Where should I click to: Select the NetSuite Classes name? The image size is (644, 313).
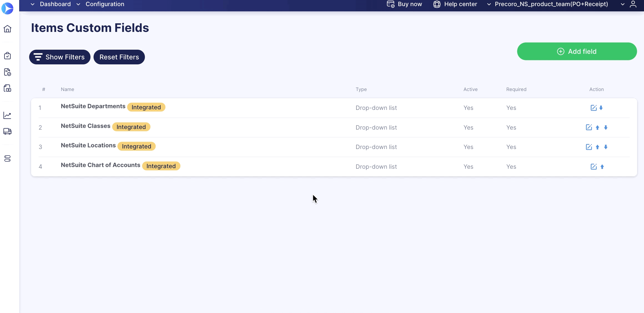click(x=85, y=126)
